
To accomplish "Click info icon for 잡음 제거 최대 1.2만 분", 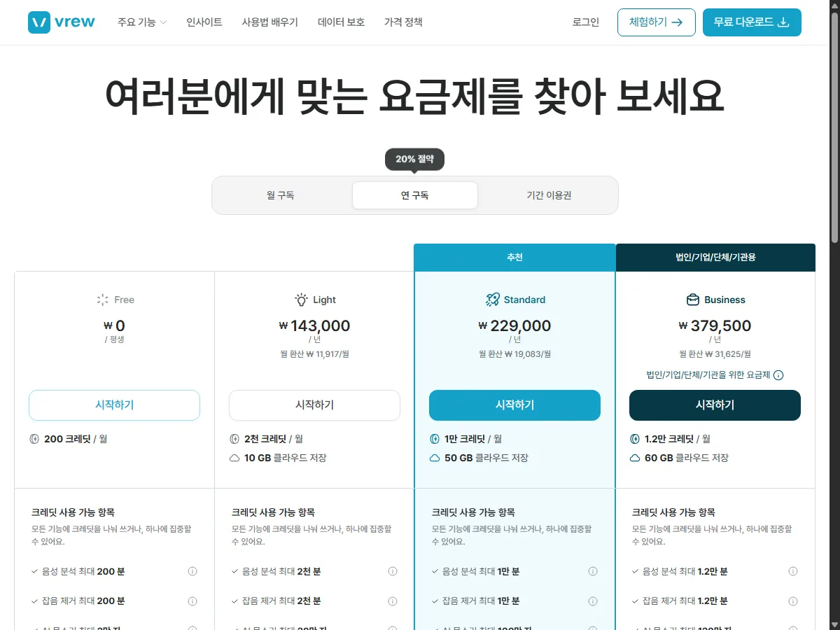I will pos(793,601).
